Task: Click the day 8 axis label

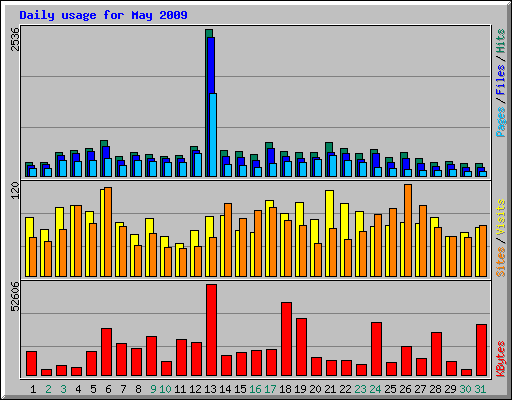Action: coord(138,389)
